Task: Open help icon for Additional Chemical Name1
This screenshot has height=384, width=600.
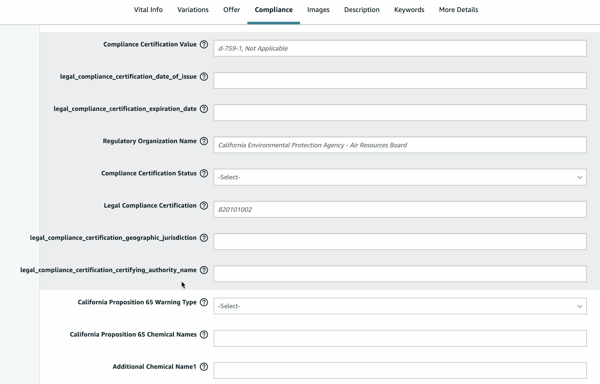Action: click(204, 366)
